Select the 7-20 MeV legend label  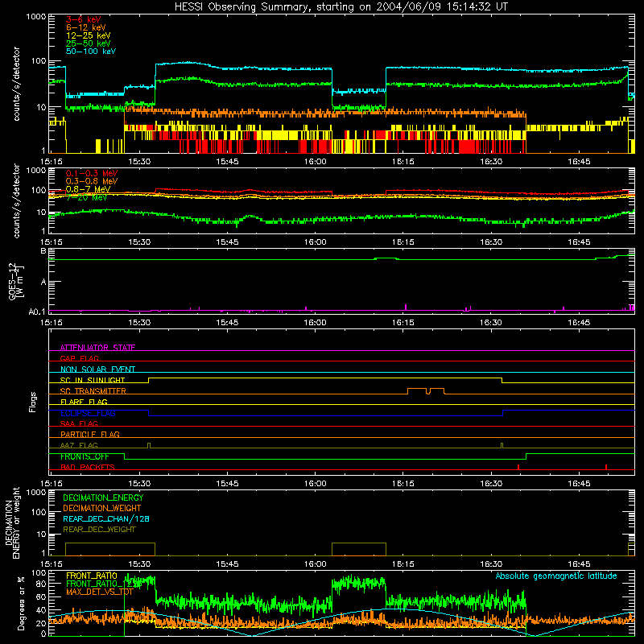86,197
